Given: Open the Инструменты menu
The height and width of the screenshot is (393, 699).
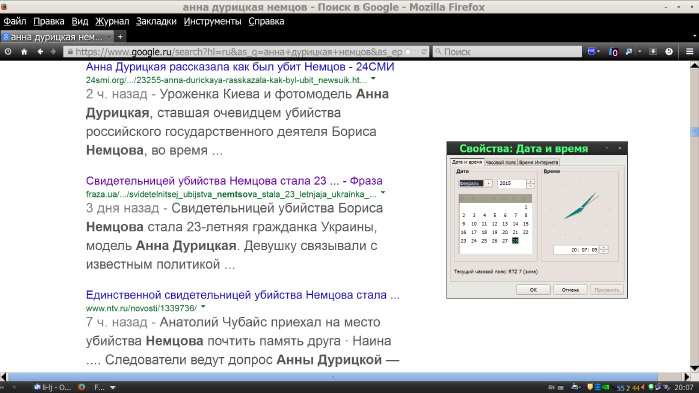Looking at the screenshot, I should pyautogui.click(x=212, y=21).
